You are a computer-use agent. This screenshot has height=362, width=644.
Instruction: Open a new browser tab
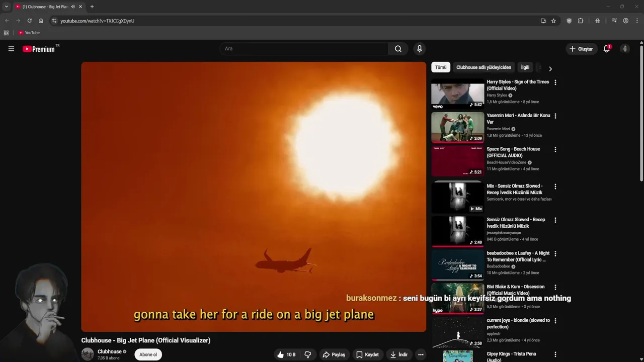92,7
